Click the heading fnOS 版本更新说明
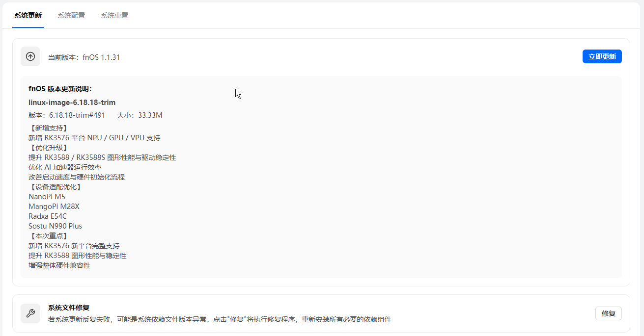Image resolution: width=644 pixels, height=336 pixels. tap(60, 89)
